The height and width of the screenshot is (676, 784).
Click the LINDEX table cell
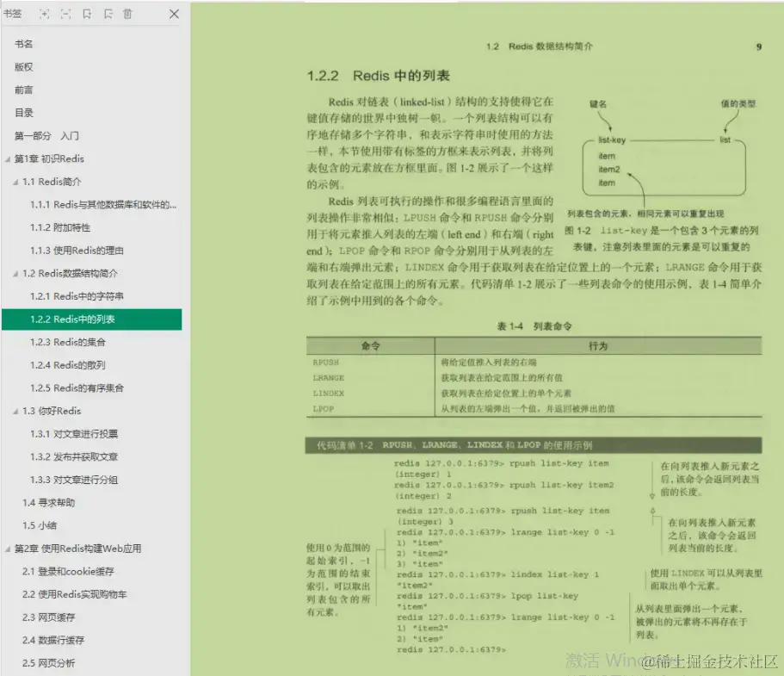click(x=329, y=394)
